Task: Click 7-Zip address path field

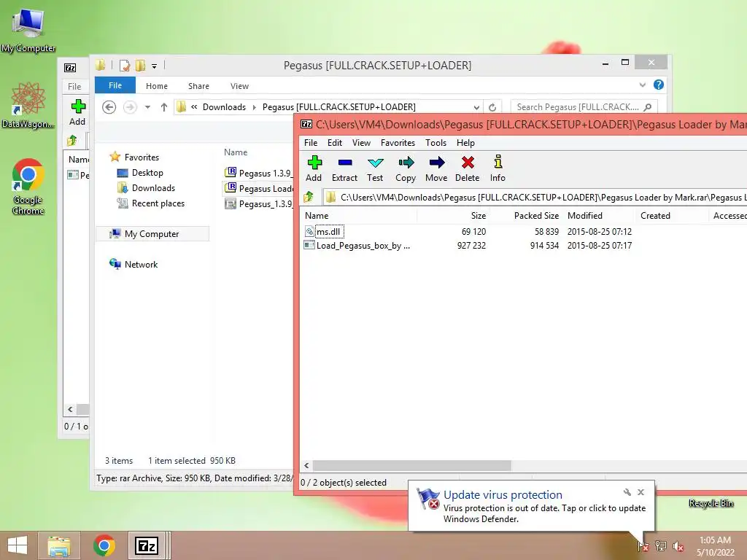Action: (x=535, y=197)
